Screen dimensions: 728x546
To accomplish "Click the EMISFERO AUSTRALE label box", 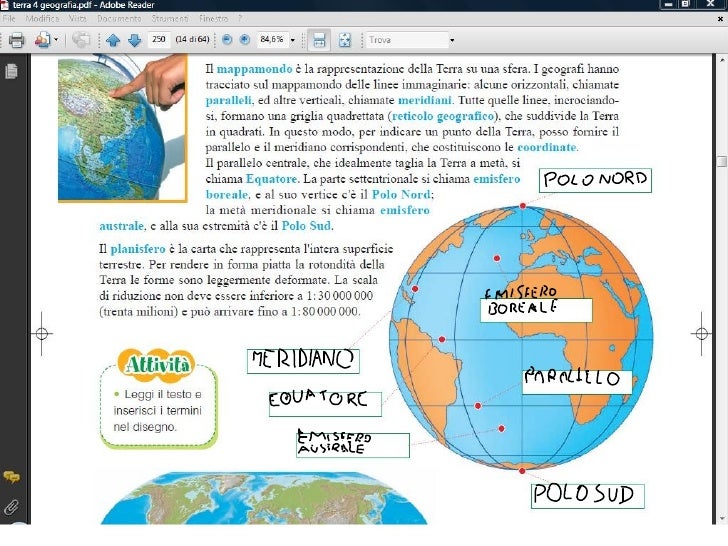I will (x=353, y=444).
